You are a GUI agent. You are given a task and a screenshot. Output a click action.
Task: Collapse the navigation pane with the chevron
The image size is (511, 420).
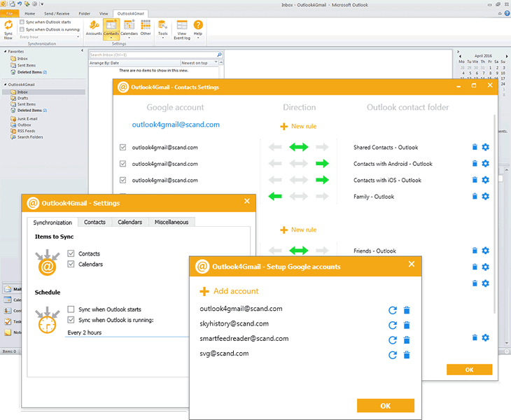[82, 50]
